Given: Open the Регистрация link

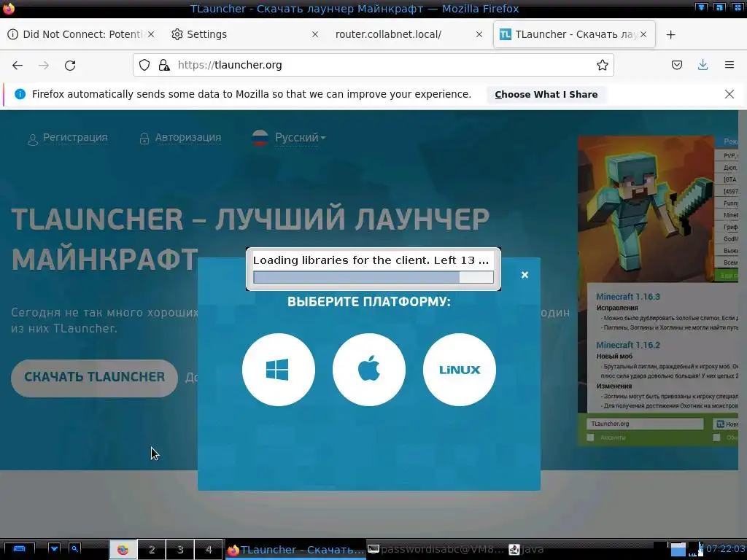Looking at the screenshot, I should pyautogui.click(x=68, y=138).
